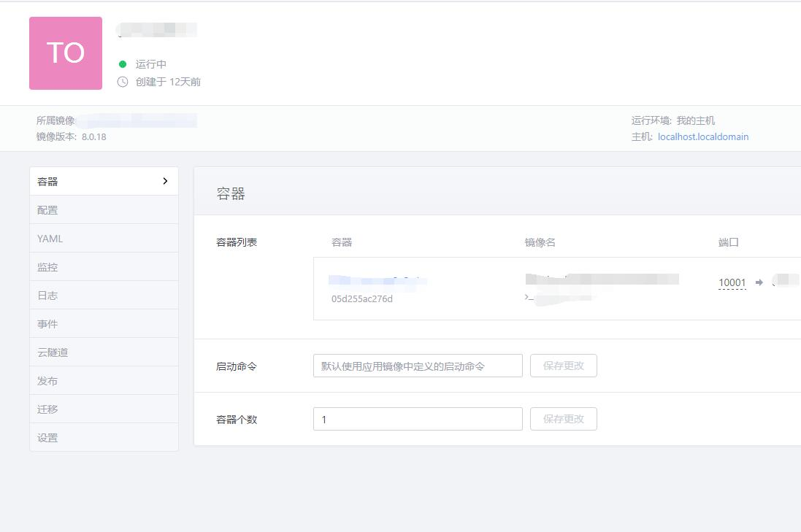Open the localhost.localdomain host link
This screenshot has width=801, height=532.
tap(703, 136)
